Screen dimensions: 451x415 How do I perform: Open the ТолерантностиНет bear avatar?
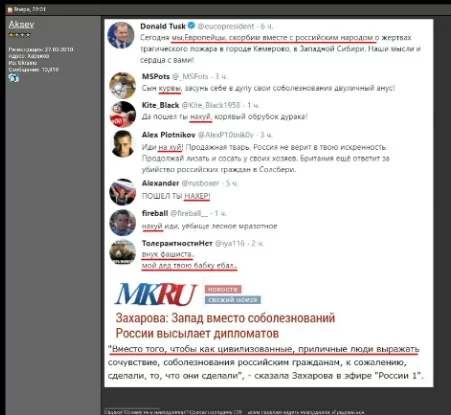122,252
